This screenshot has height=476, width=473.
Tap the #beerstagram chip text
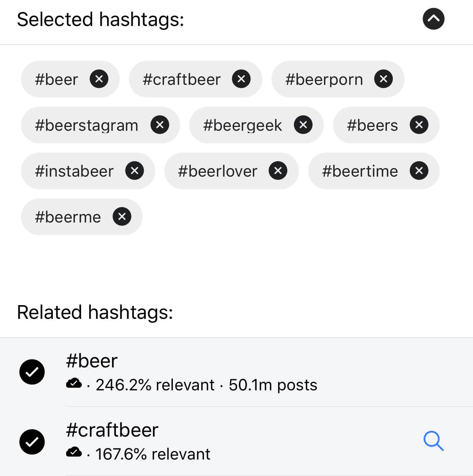tap(86, 125)
